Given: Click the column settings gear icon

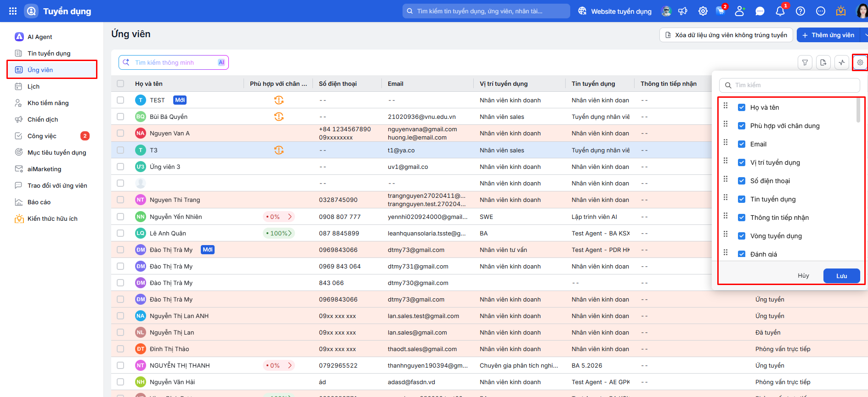Looking at the screenshot, I should tap(860, 62).
